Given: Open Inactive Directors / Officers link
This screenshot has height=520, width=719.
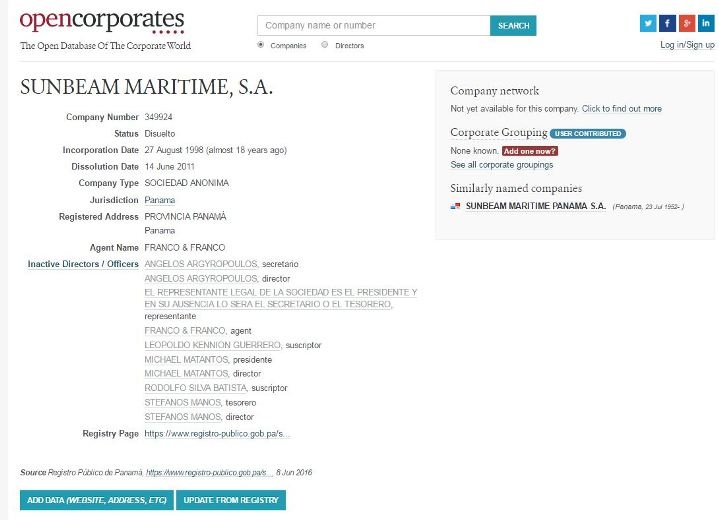Looking at the screenshot, I should pos(83,264).
